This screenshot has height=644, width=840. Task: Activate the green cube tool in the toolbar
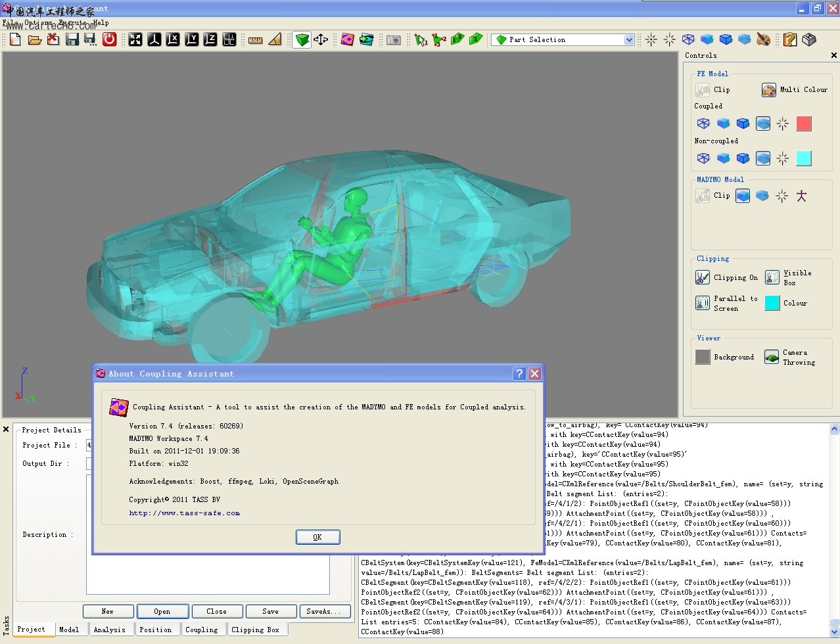pos(302,40)
